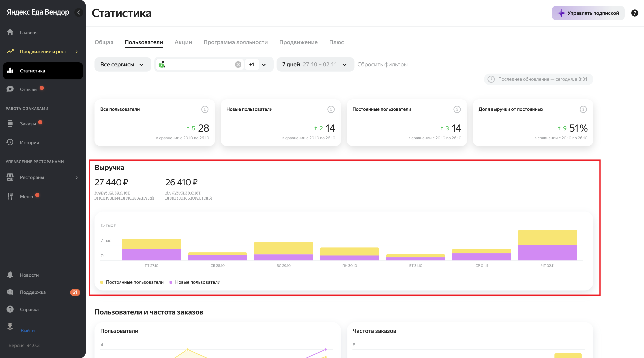Collapse the sidebar with the arrow icon
The image size is (644, 358).
coord(79,12)
